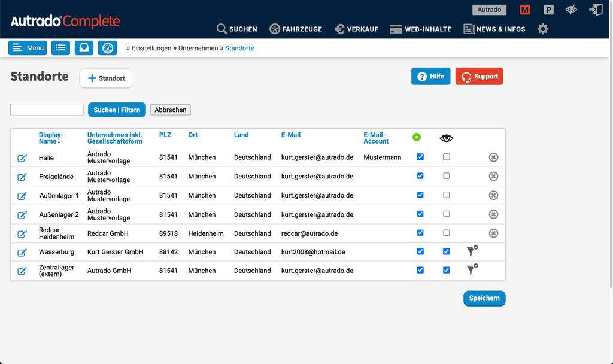Contact Support via red button
Image resolution: width=613 pixels, height=364 pixels.
point(480,76)
